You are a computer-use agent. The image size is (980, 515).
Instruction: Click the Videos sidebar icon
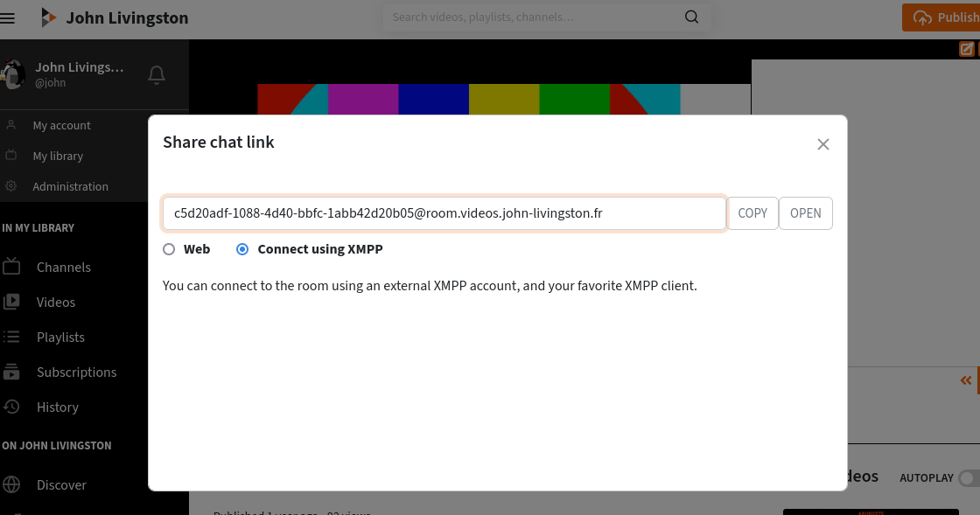point(11,302)
